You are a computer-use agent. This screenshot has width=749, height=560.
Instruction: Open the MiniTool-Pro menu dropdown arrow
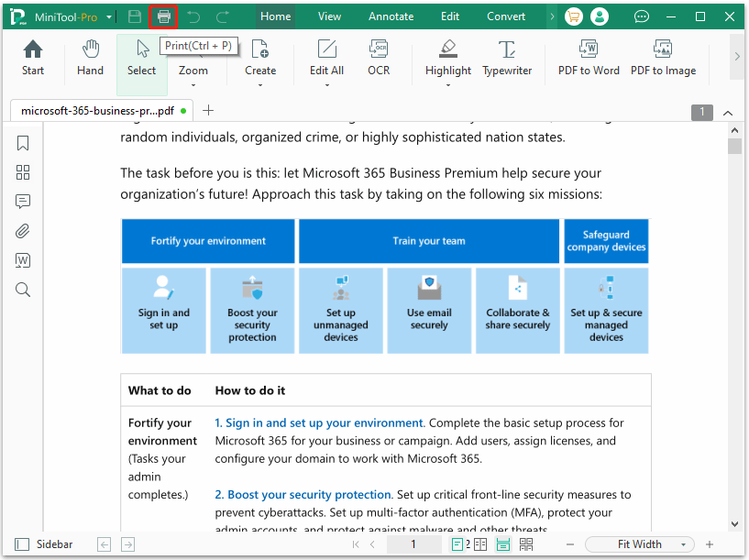coord(109,17)
